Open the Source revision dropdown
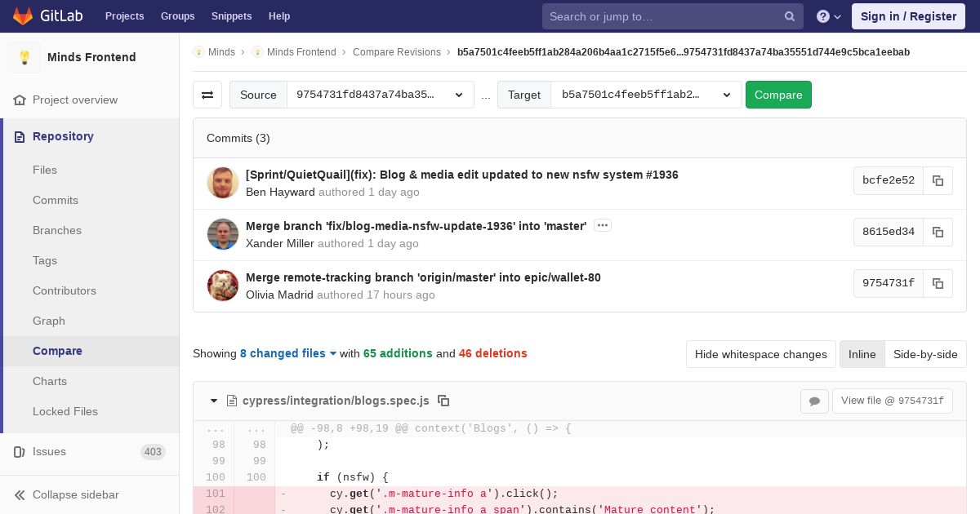The width and height of the screenshot is (980, 514). tap(380, 95)
